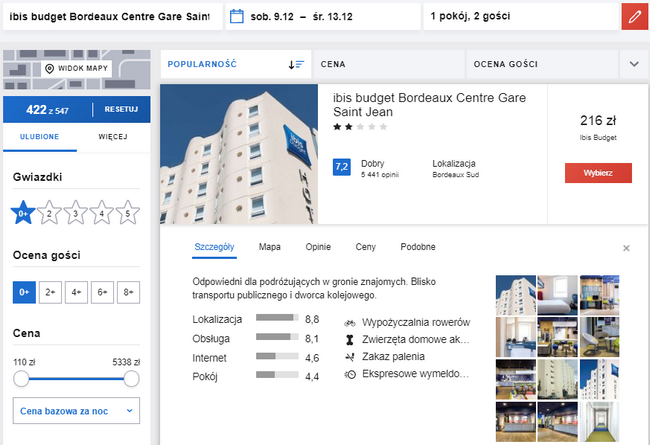This screenshot has width=650, height=445.
Task: Expand more sorting options chevron
Action: point(634,64)
